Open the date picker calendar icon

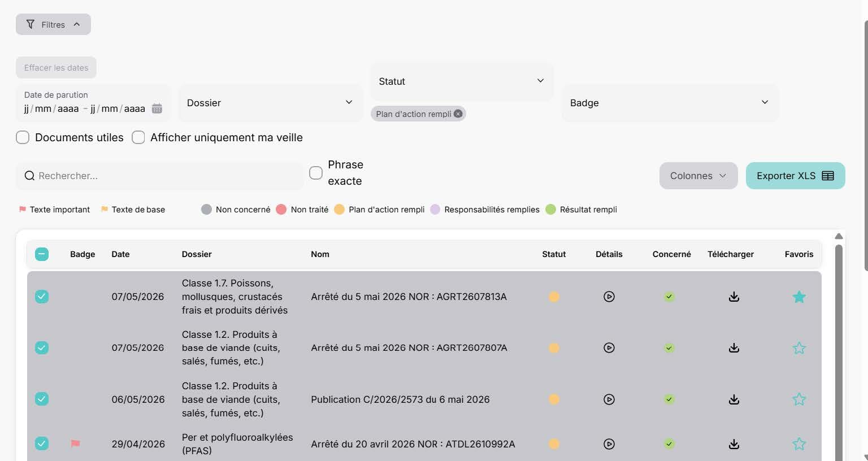coord(157,108)
